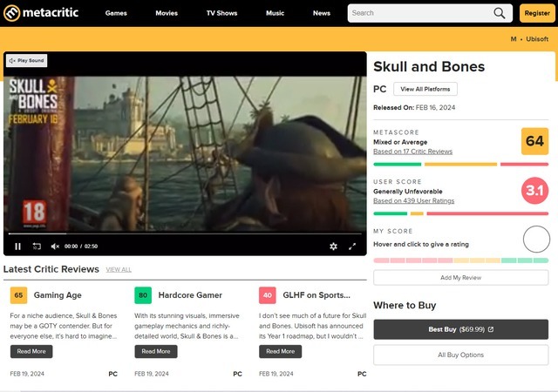The image size is (558, 392).
Task: Expand All Buy Options
Action: (460, 355)
